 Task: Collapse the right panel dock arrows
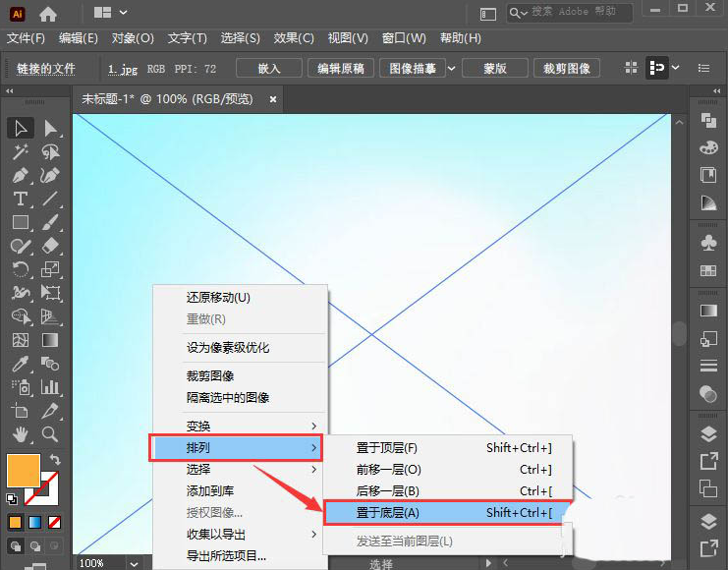(x=717, y=91)
